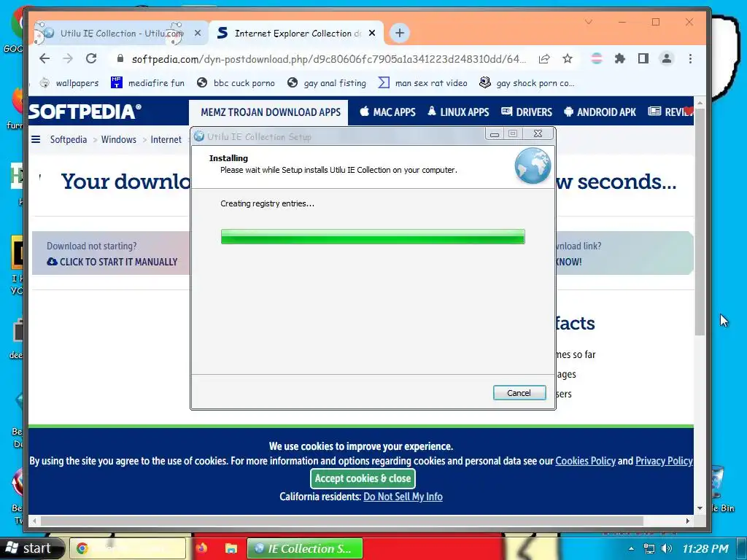Click the Chrome forward arrow

[x=68, y=58]
